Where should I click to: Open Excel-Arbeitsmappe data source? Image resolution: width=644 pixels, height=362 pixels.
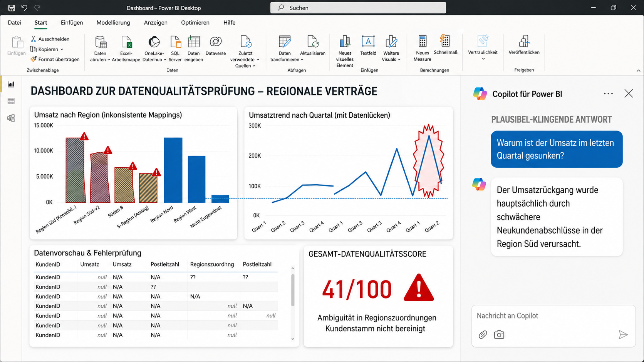(x=126, y=48)
